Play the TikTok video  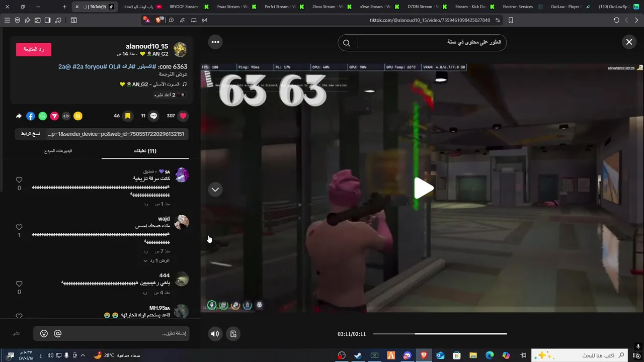pyautogui.click(x=423, y=189)
